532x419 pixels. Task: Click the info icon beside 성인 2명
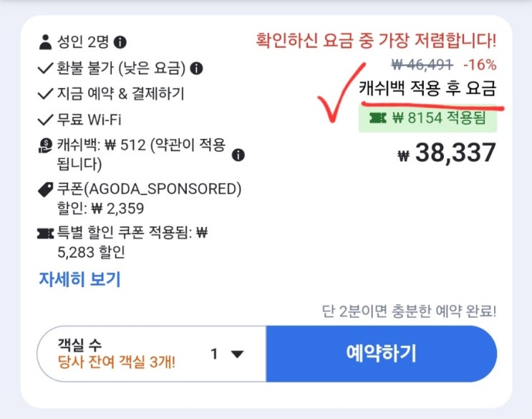click(x=121, y=42)
